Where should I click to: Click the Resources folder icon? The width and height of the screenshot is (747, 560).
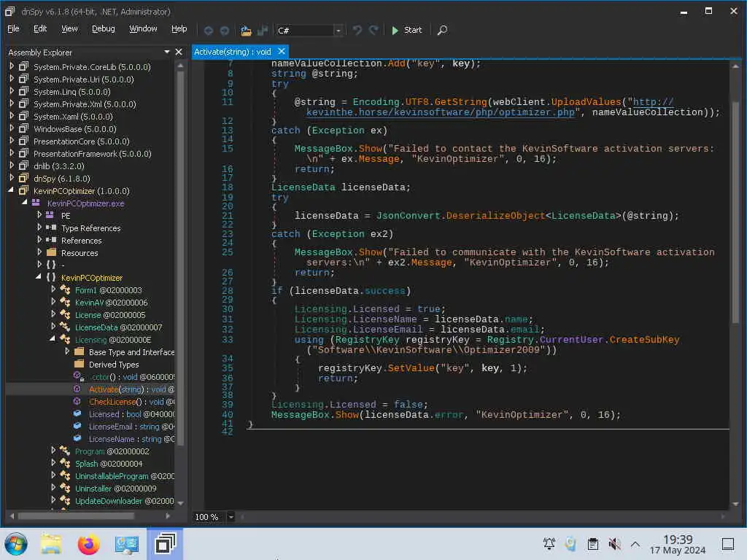[52, 252]
